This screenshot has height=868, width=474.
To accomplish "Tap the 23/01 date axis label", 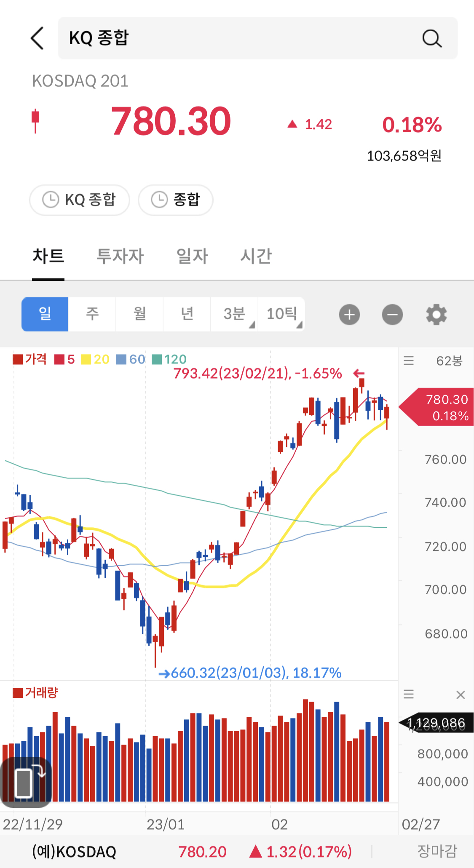I will tap(166, 825).
